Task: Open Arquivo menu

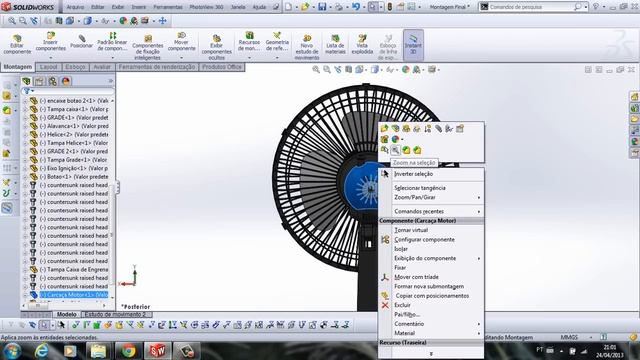Action: click(75, 7)
